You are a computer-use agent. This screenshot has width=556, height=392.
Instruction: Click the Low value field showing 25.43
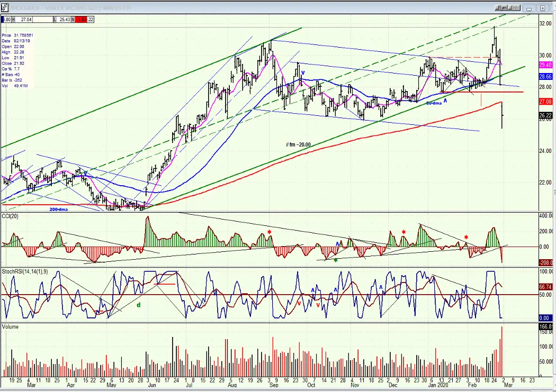coord(64,20)
